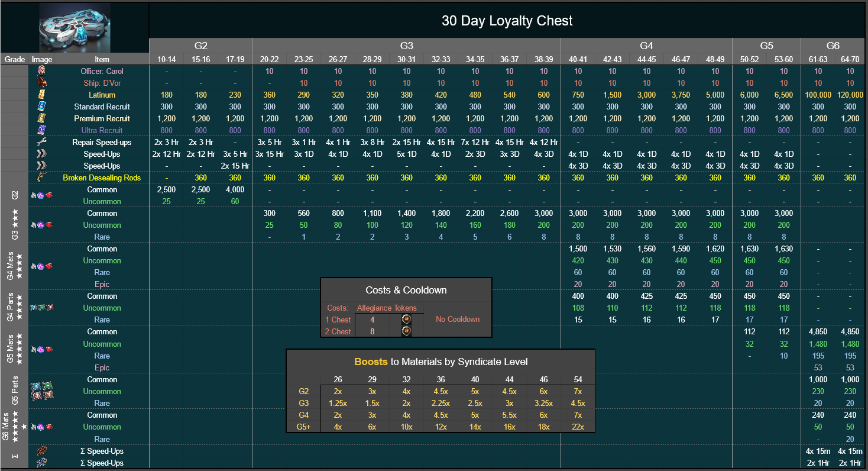868x471 pixels.
Task: Select the Standard Recruit token icon
Action: pos(41,107)
